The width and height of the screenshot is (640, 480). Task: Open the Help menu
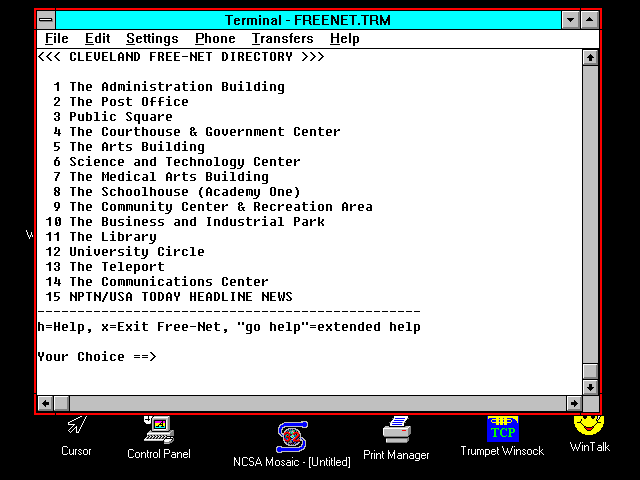[344, 39]
